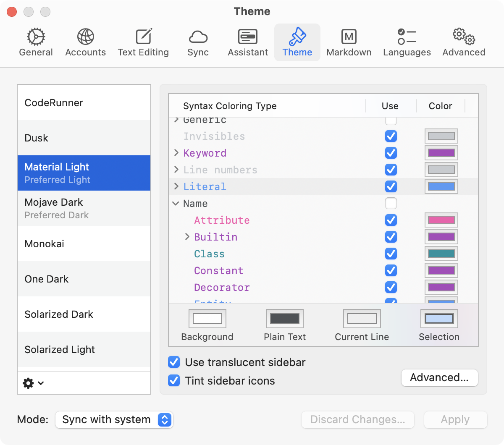Switch to the Accounts tab label

coord(86,52)
